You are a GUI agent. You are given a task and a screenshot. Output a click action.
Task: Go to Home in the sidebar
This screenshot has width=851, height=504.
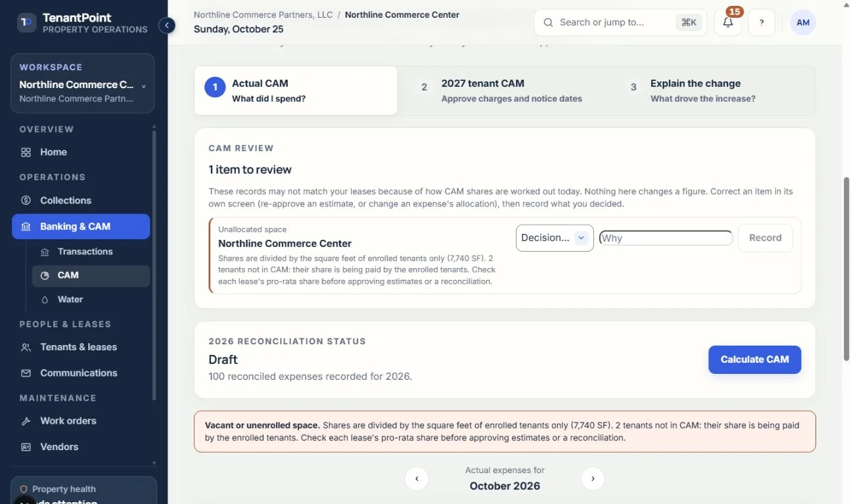tap(81, 152)
